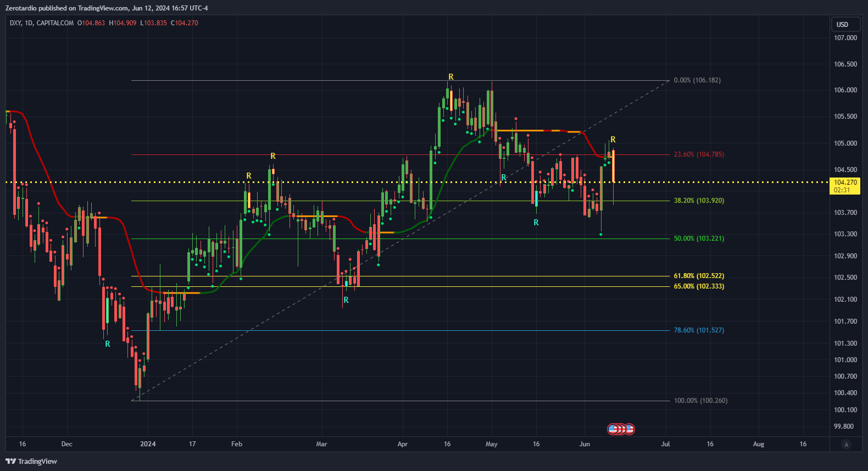
Task: Click the Aug label on the time axis
Action: tap(759, 444)
